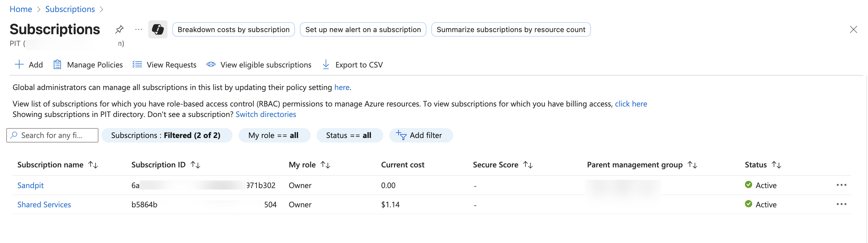
Task: Follow the billing access 'click here' link
Action: click(x=631, y=104)
